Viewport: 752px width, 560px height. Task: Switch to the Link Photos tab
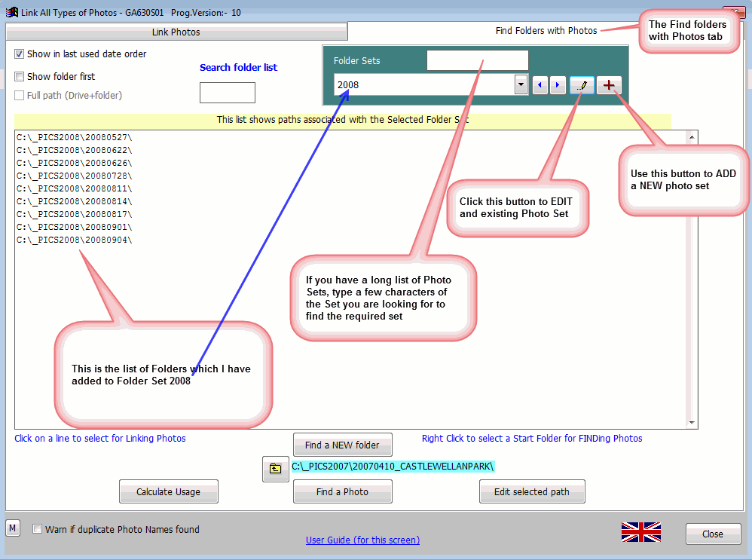(x=176, y=32)
